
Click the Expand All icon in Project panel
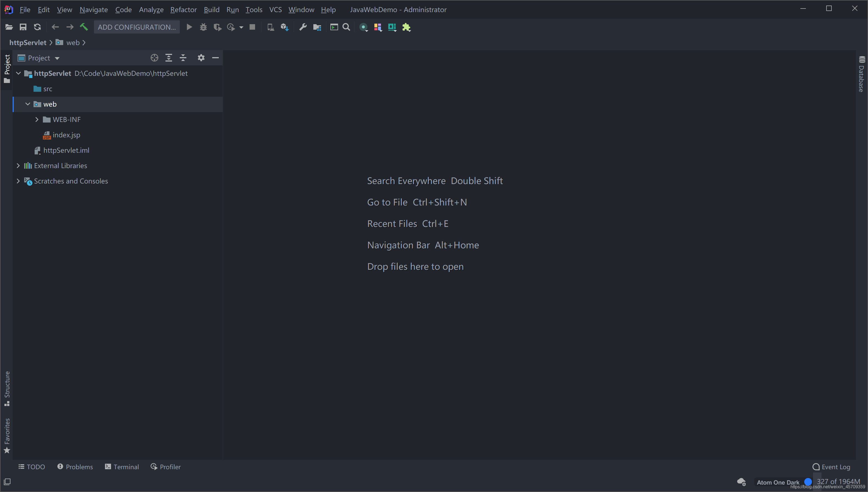[169, 58]
